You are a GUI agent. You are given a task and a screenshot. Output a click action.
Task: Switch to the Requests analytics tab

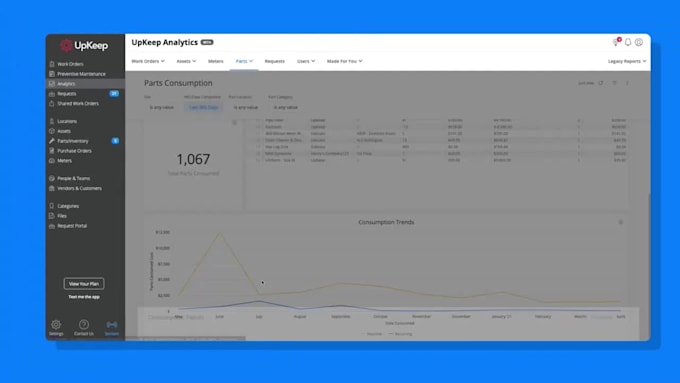275,61
